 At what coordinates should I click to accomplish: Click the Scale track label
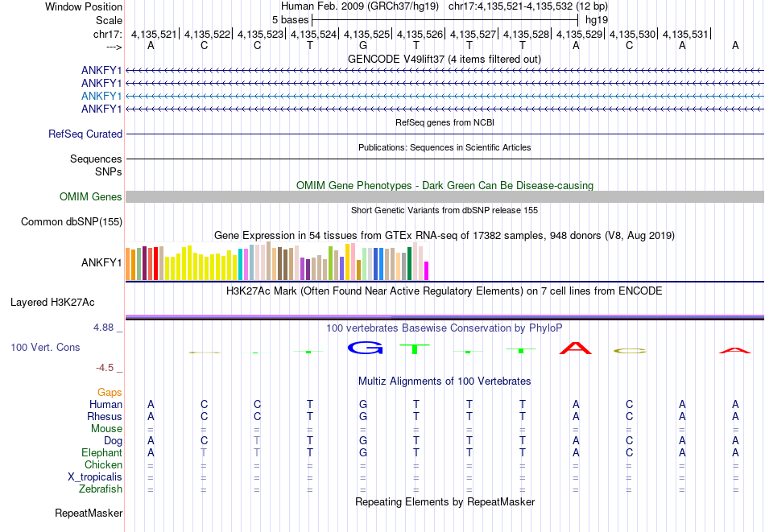pyautogui.click(x=109, y=20)
